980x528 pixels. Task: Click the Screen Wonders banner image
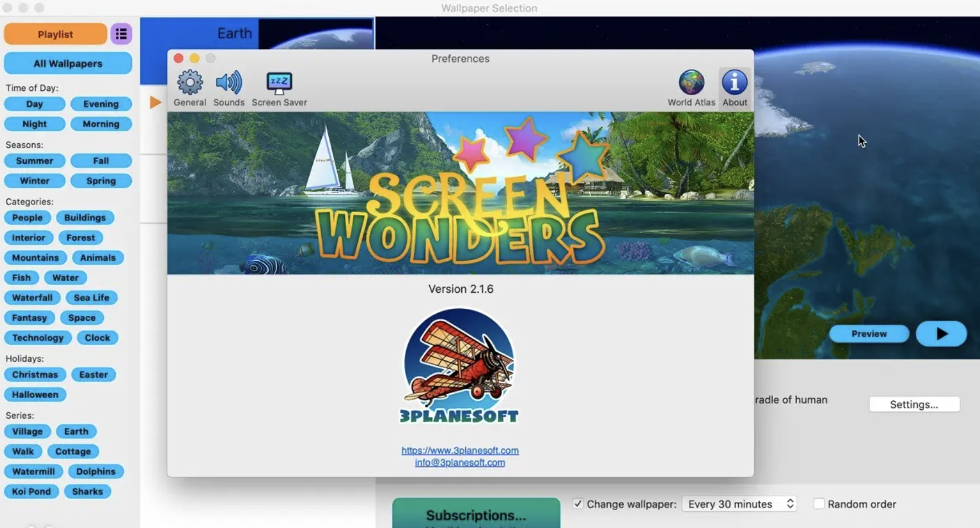pyautogui.click(x=461, y=193)
